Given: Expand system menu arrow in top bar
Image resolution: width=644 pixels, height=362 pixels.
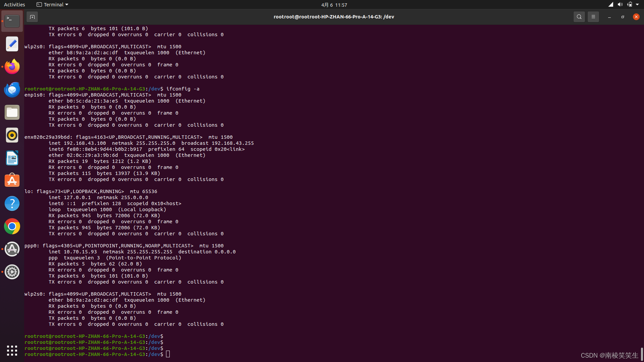Looking at the screenshot, I should pyautogui.click(x=637, y=5).
